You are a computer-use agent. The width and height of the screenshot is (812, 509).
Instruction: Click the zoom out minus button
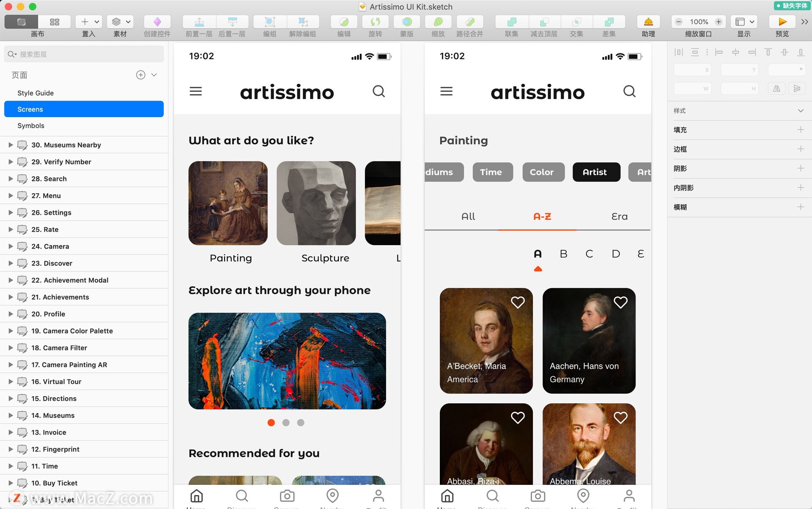[x=679, y=22]
